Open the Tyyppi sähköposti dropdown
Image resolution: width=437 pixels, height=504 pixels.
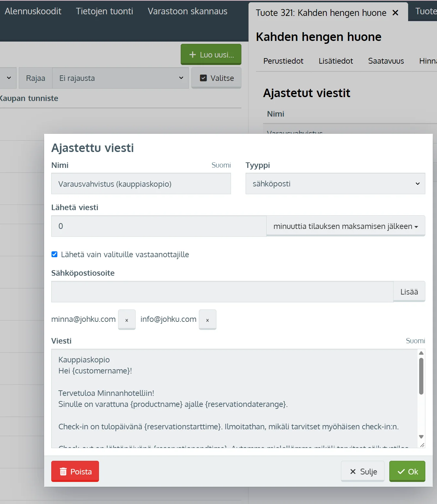click(335, 184)
